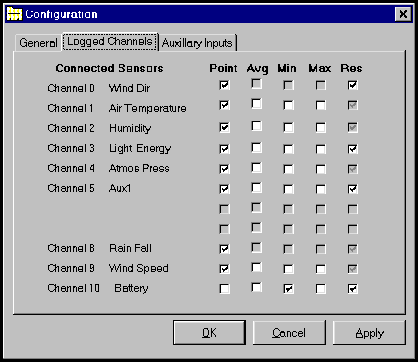Enable Min for Wind Speed
The width and height of the screenshot is (418, 362).
289,269
